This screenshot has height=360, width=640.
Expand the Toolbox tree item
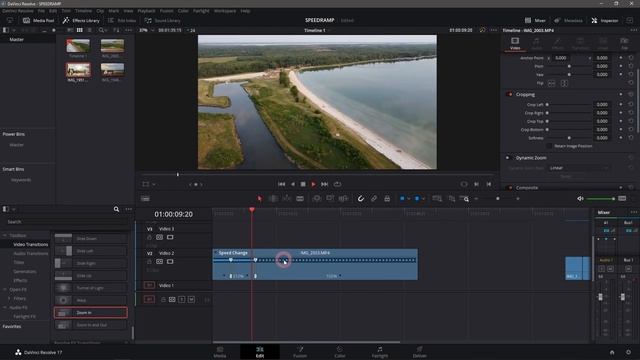pyautogui.click(x=5, y=236)
